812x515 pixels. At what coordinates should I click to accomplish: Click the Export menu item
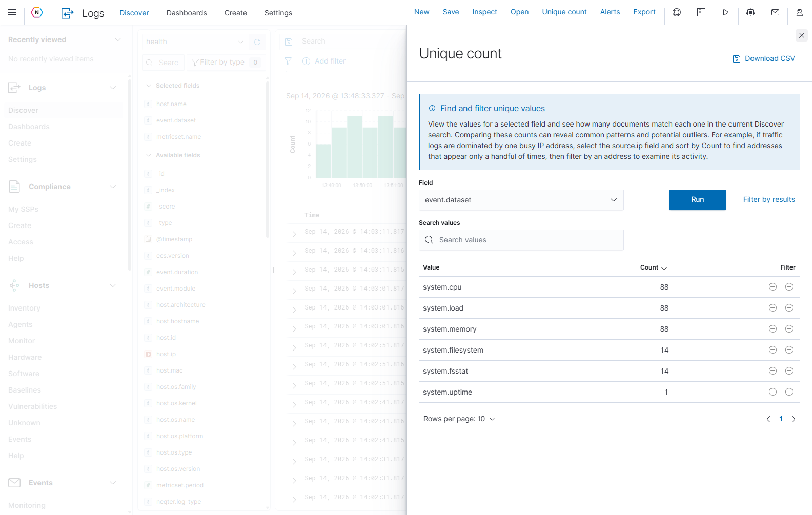(x=644, y=12)
